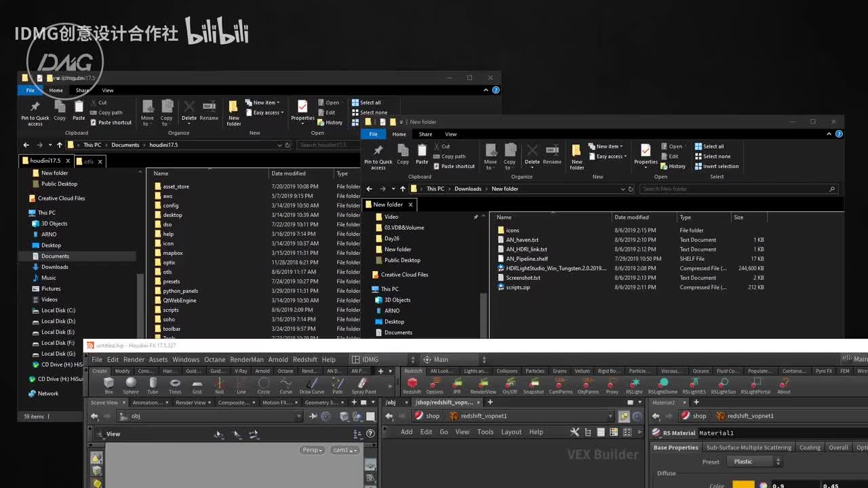The width and height of the screenshot is (868, 488).
Task: Add a Torus with the shelf tool
Action: 175,386
